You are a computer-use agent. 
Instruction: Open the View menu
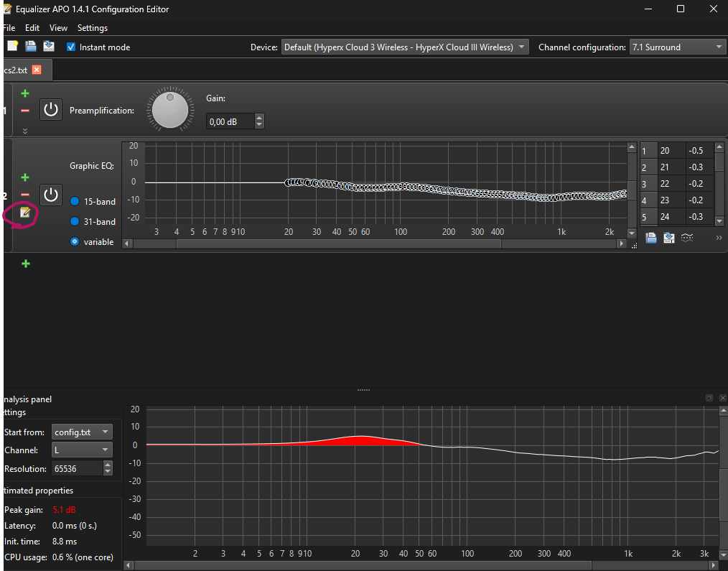tap(58, 28)
